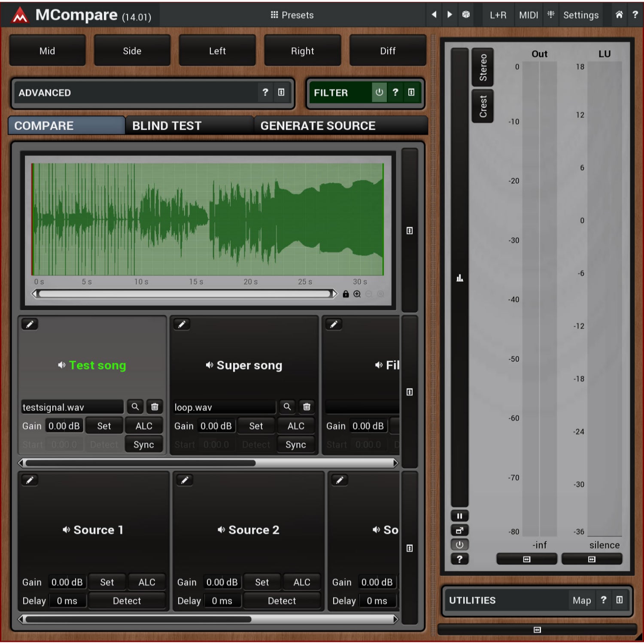Click the edit pencil on Super song slot
Screen dimensions: 644x644
pyautogui.click(x=182, y=324)
